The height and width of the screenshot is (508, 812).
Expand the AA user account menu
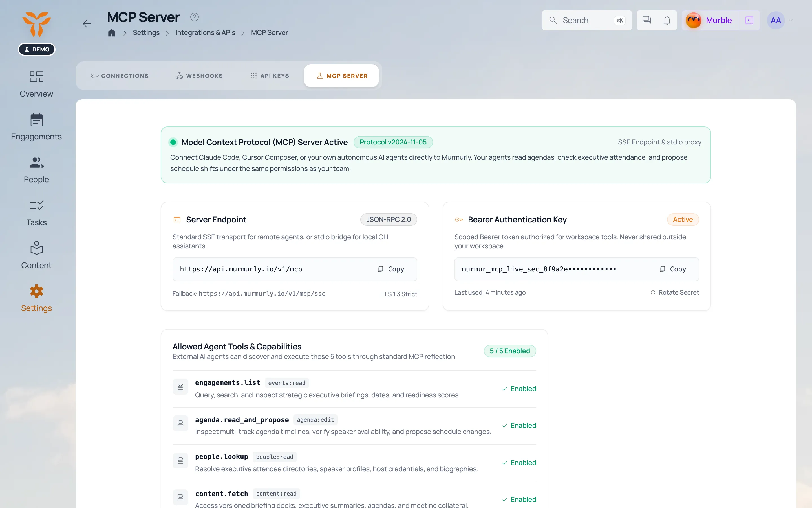(780, 20)
